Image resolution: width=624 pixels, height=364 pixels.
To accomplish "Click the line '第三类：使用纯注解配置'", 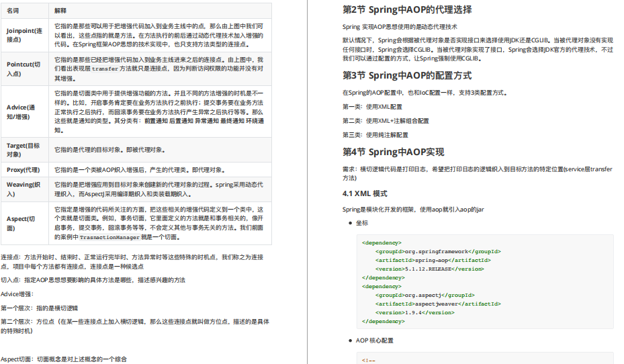I will [x=375, y=135].
